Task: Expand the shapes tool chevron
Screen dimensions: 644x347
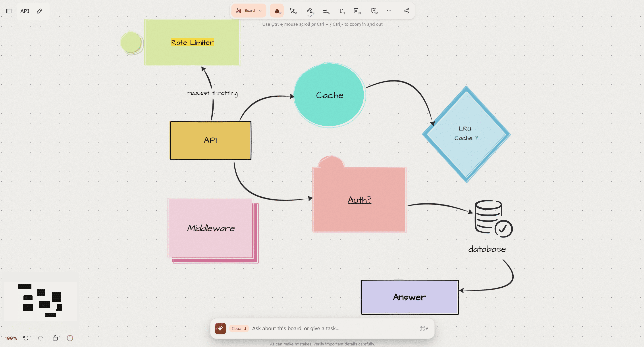Action: click(x=310, y=16)
